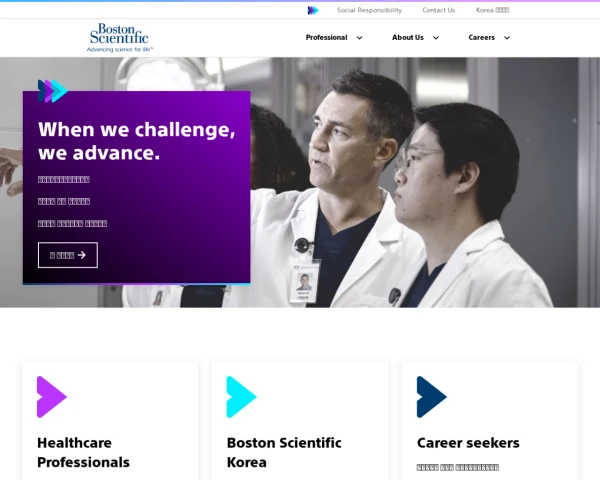Open the Boston Scientific Korea card heading
The height and width of the screenshot is (480, 600).
[x=284, y=452]
